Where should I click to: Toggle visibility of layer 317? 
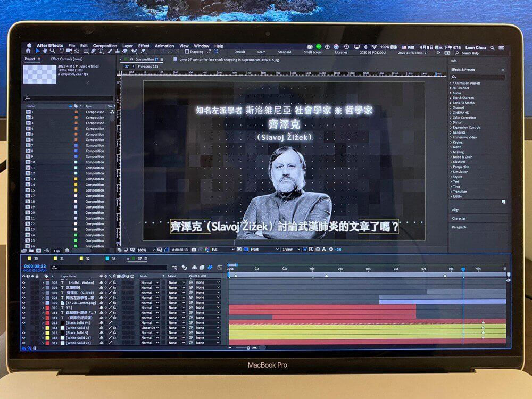(x=24, y=343)
